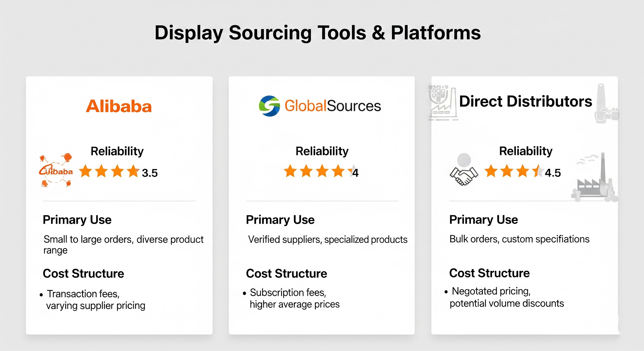
Task: Click the 4 rating value on GlobalSources
Action: tap(355, 173)
